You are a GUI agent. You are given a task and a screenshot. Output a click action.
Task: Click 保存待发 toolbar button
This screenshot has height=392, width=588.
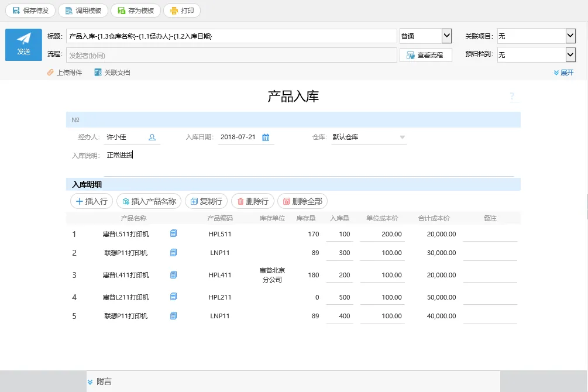coord(30,11)
